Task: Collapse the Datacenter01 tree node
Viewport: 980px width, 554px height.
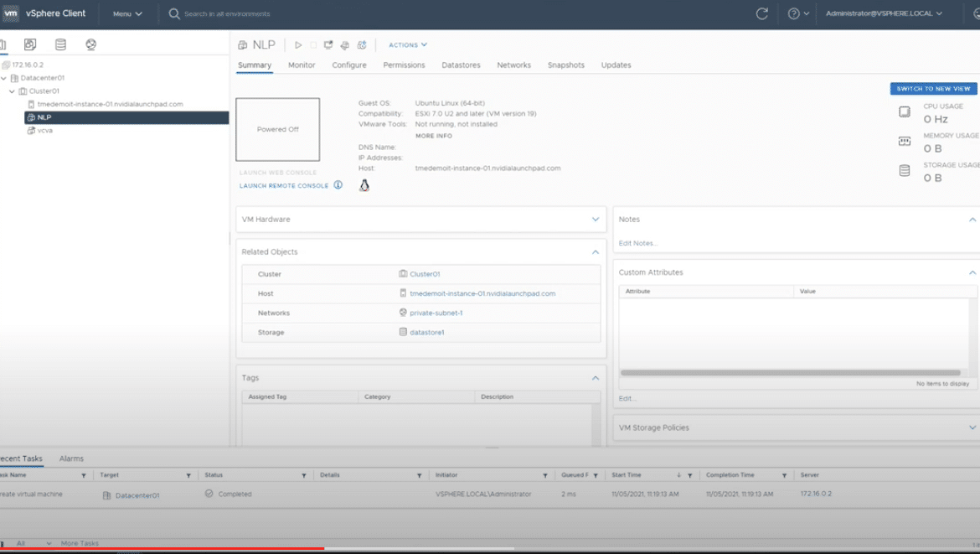Action: [3, 78]
